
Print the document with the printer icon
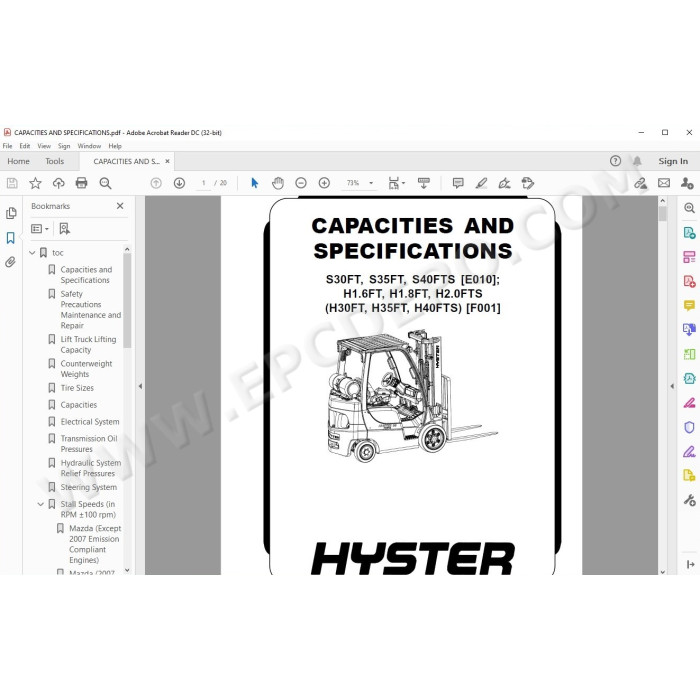pyautogui.click(x=82, y=183)
